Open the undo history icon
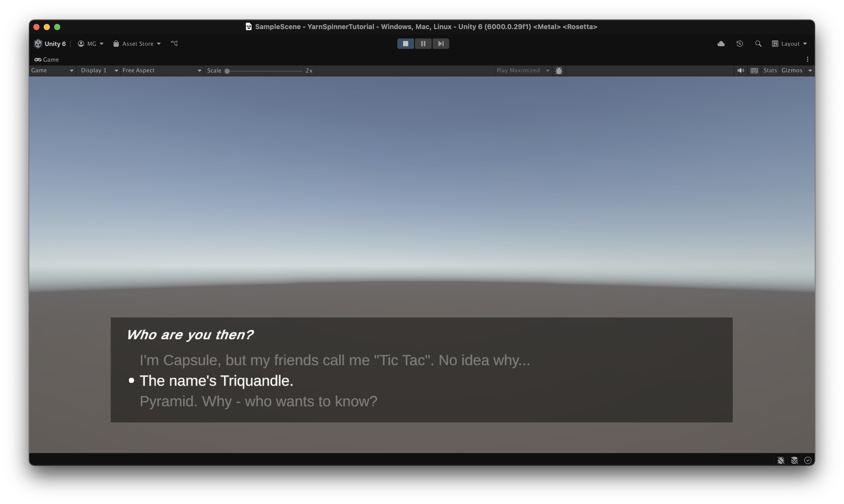 [x=740, y=43]
